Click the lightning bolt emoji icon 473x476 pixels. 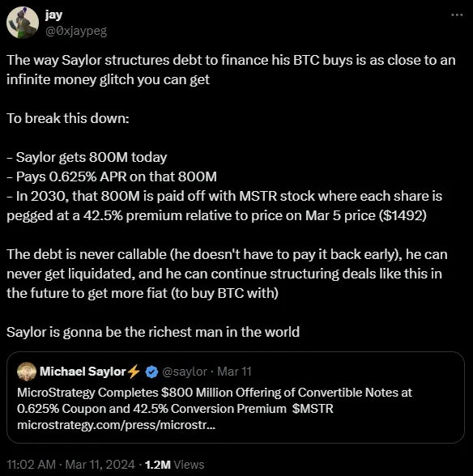(x=134, y=372)
